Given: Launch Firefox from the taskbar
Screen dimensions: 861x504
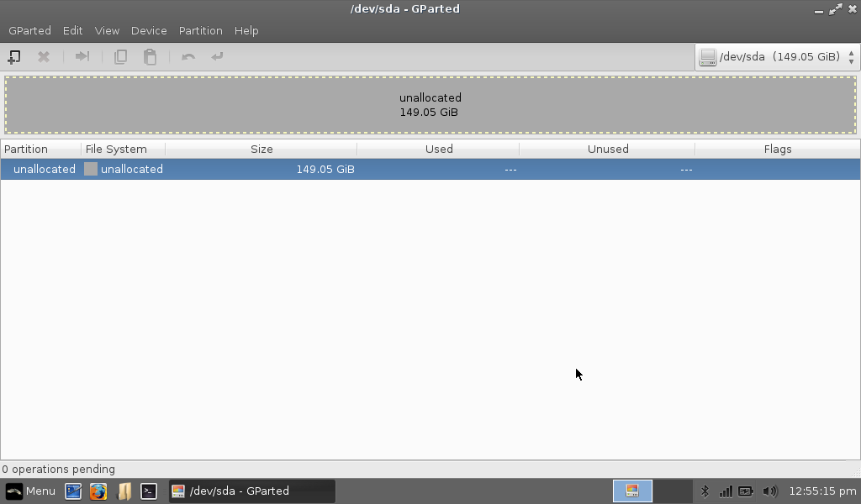Looking at the screenshot, I should pos(98,491).
